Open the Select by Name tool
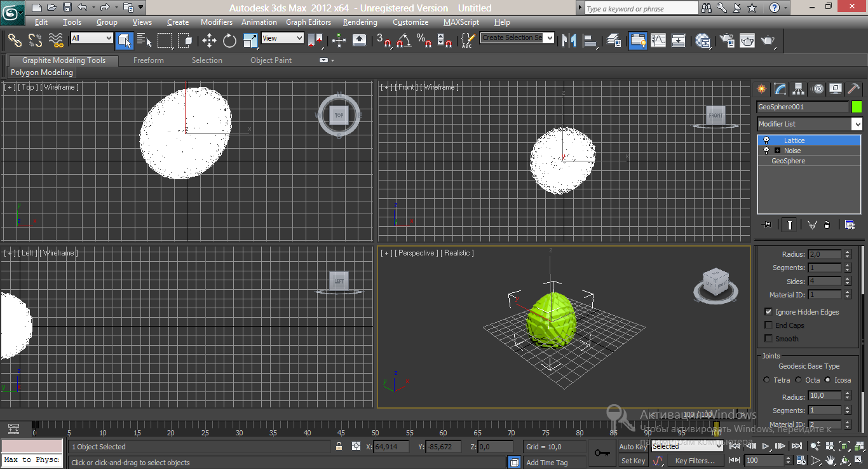This screenshot has width=868, height=469. click(x=144, y=41)
